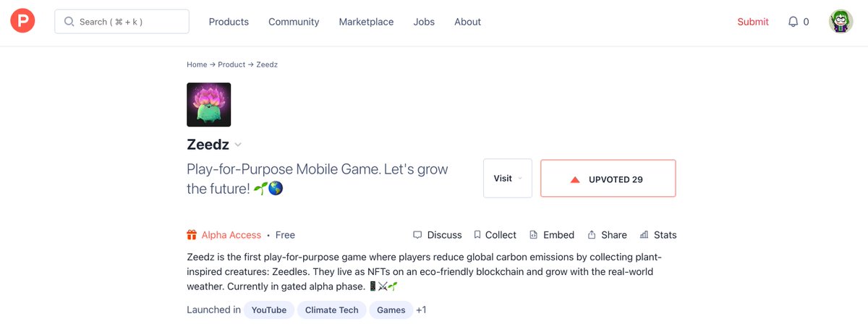Click the Share icon
The width and height of the screenshot is (868, 332).
[592, 235]
